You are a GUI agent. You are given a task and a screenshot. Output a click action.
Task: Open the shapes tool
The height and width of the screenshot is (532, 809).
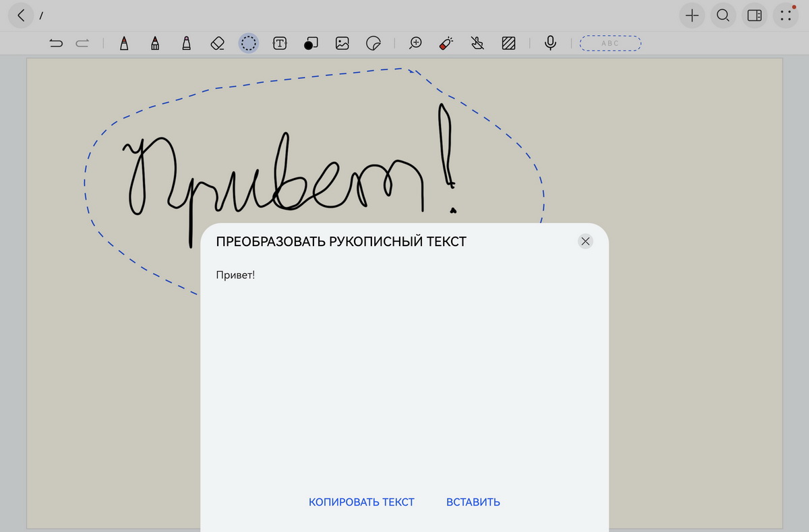[x=311, y=44]
